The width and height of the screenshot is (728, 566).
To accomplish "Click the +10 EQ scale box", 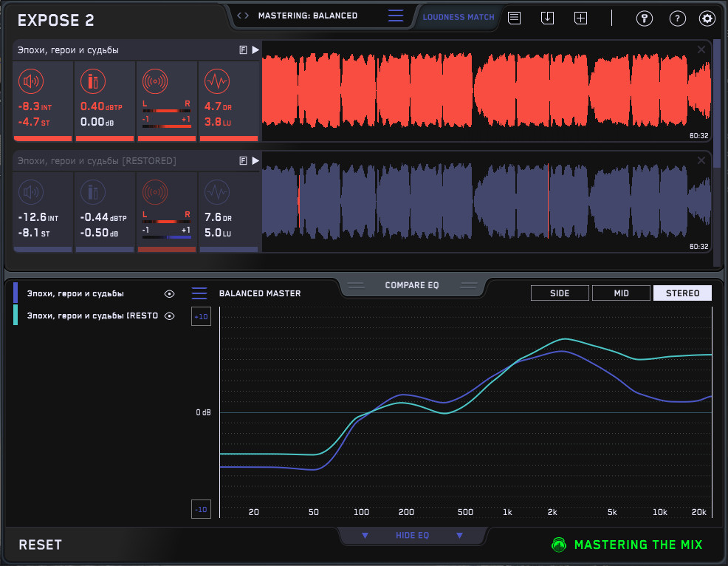I will (201, 317).
